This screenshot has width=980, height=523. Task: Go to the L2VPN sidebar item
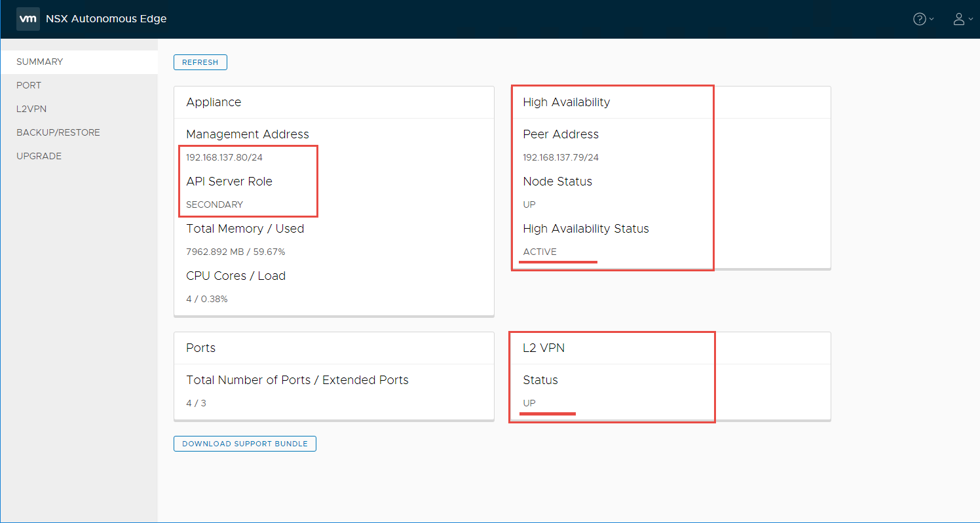[x=31, y=109]
